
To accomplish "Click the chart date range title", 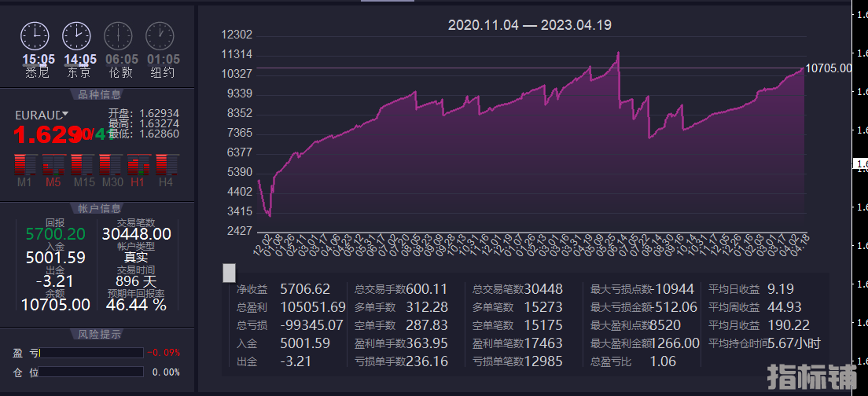I will (x=529, y=25).
